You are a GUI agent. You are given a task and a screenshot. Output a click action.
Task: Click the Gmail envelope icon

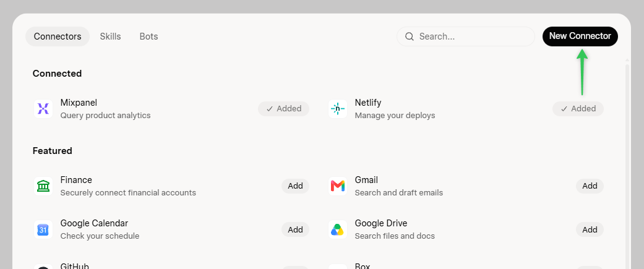click(338, 186)
